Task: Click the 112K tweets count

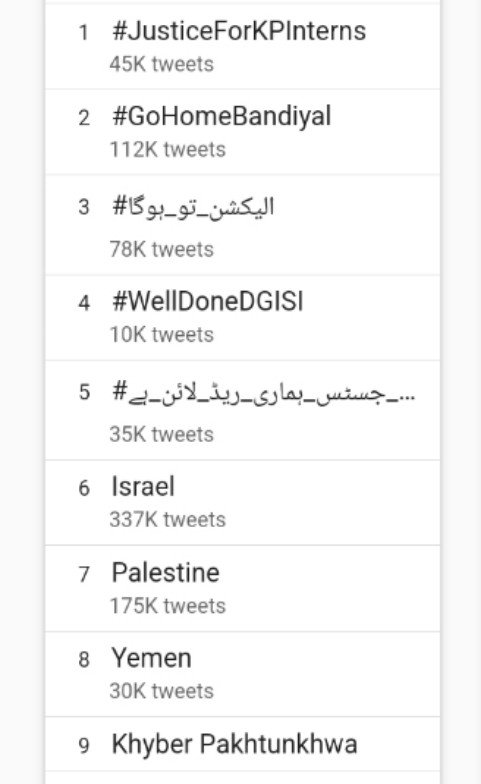Action: (168, 150)
